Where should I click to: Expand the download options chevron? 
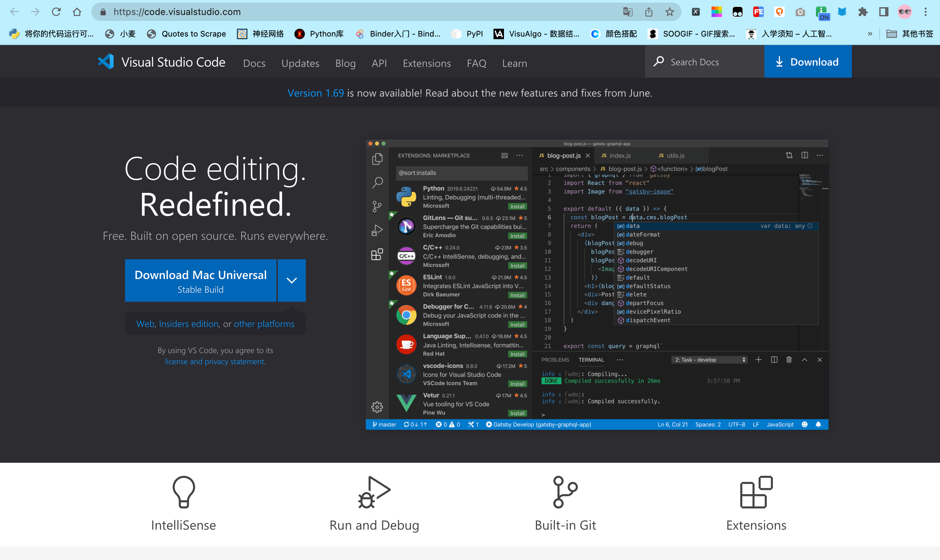292,280
